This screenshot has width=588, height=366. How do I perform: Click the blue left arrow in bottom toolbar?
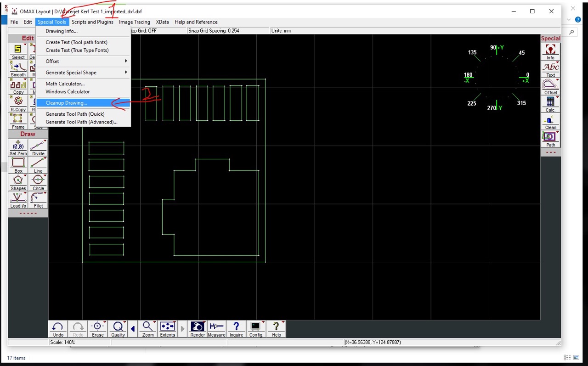133,329
